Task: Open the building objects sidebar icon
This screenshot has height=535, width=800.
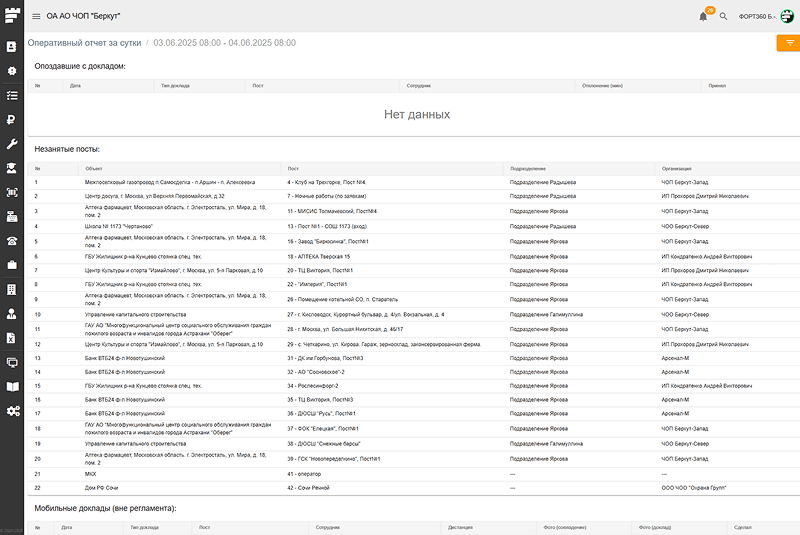Action: (x=12, y=289)
